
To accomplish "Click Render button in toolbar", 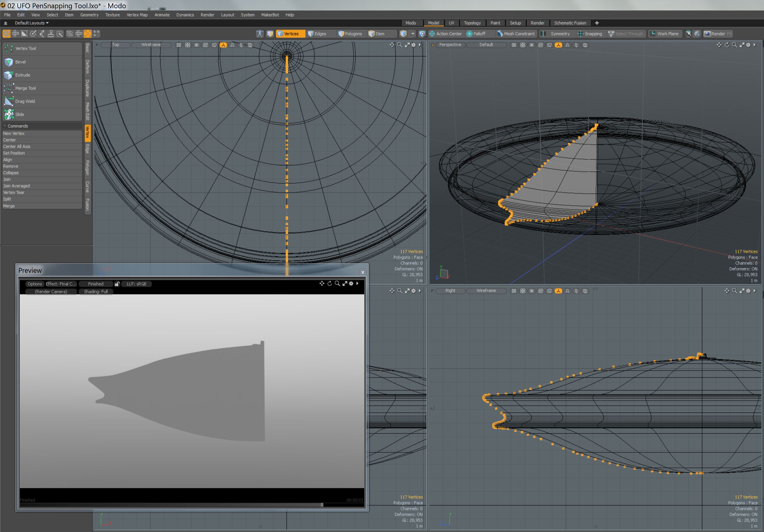I will tap(718, 34).
